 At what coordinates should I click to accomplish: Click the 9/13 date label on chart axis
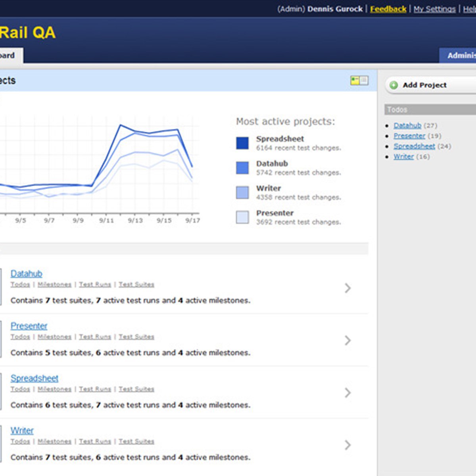(x=135, y=221)
